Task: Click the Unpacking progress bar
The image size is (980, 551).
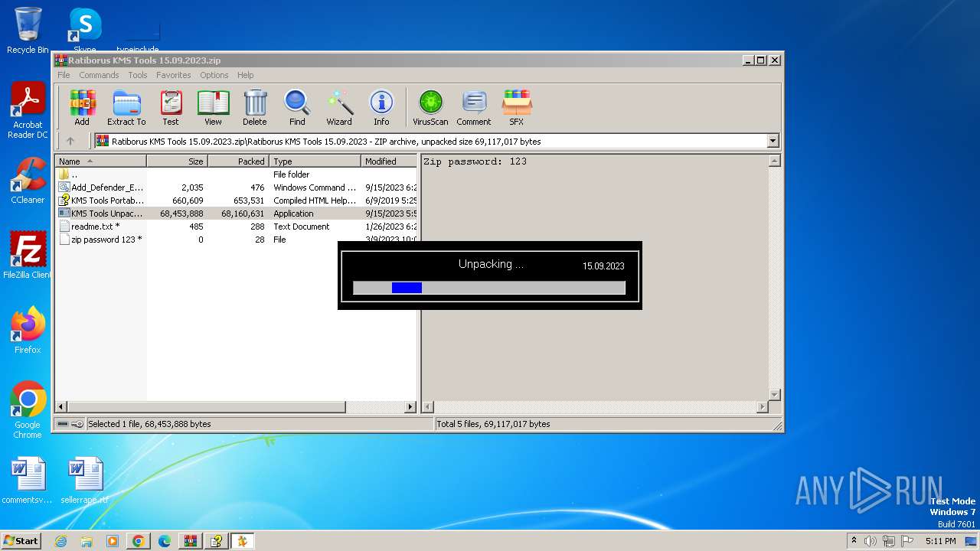Action: click(489, 288)
